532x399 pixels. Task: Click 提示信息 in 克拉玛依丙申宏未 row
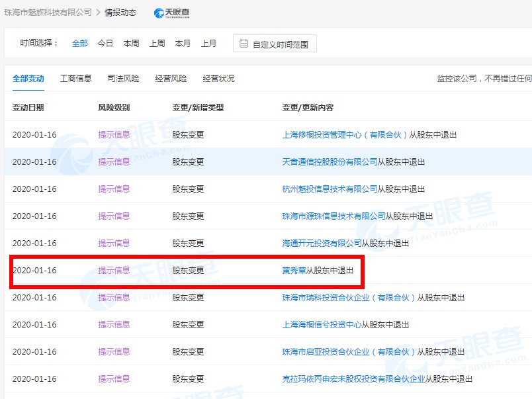114,379
